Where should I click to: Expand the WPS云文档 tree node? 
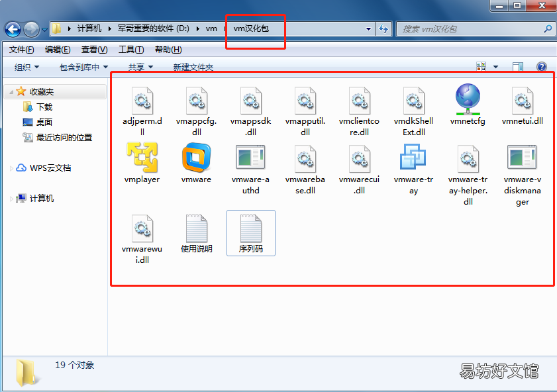(11, 168)
